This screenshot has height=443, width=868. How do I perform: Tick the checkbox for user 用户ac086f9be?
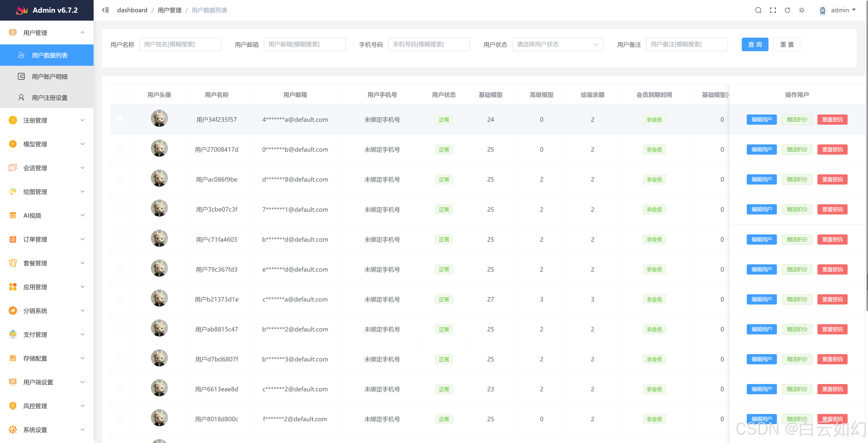tap(120, 179)
